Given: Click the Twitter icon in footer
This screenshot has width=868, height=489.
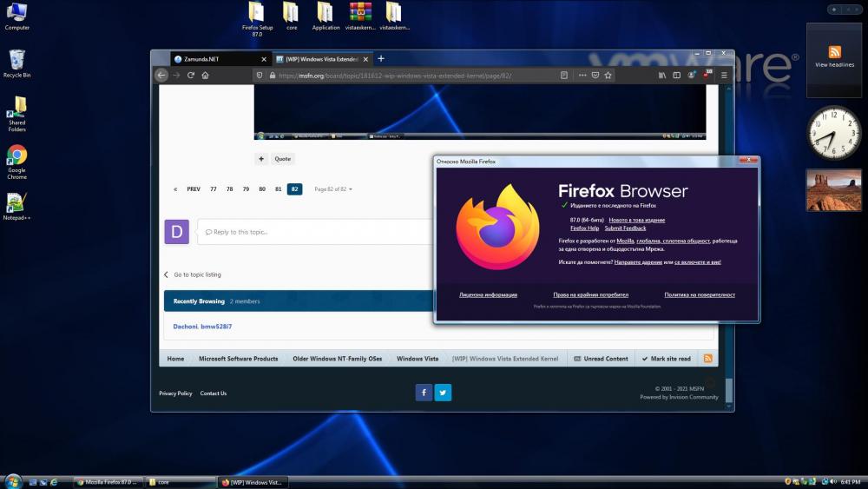Looking at the screenshot, I should pos(444,393).
